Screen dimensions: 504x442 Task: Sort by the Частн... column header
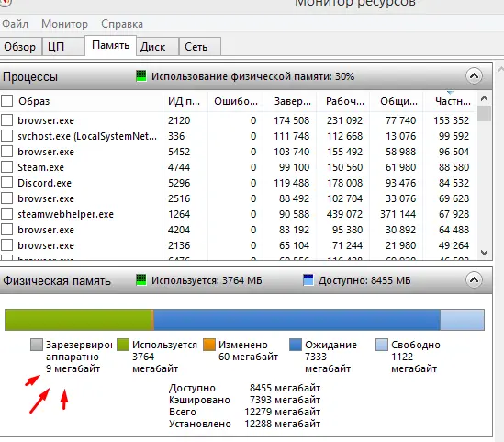[449, 101]
